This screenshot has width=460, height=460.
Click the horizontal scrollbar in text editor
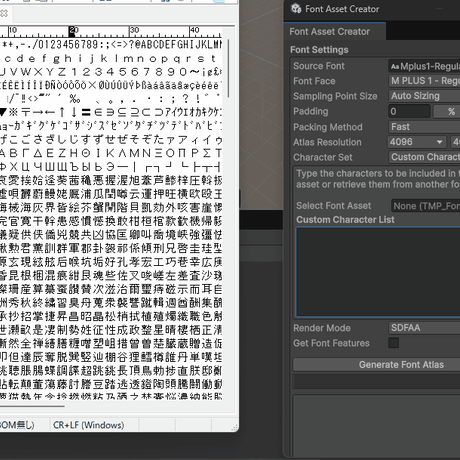[32, 406]
